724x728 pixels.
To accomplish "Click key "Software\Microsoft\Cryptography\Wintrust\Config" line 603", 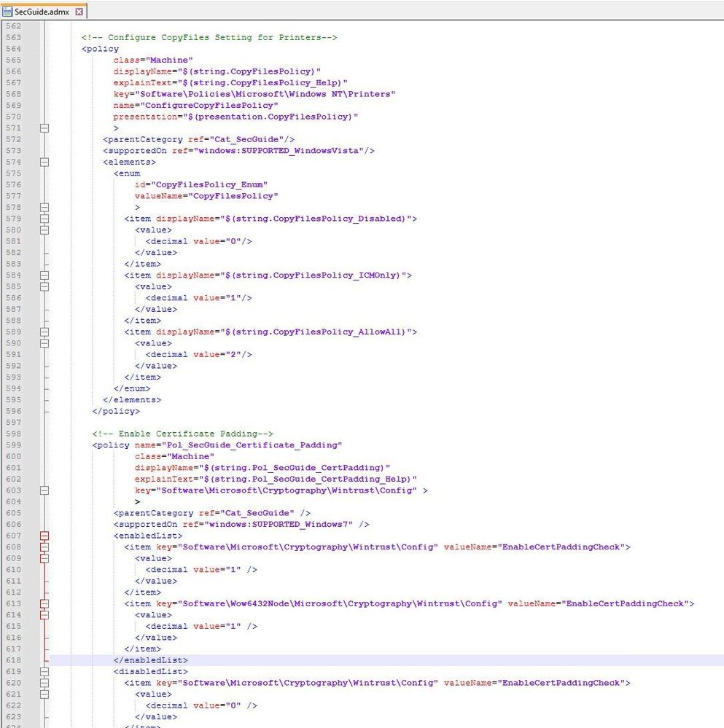I will (276, 490).
